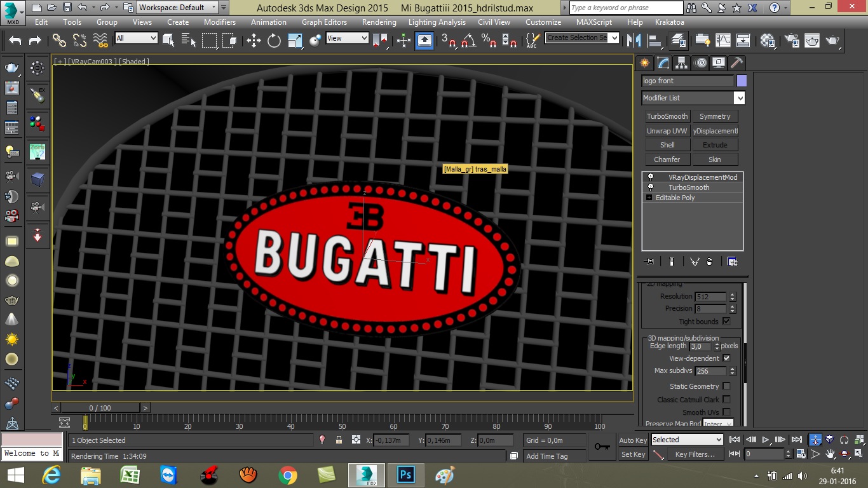The height and width of the screenshot is (488, 868).
Task: Toggle VRayDisplacementMod lightbulb visibility
Action: [650, 177]
